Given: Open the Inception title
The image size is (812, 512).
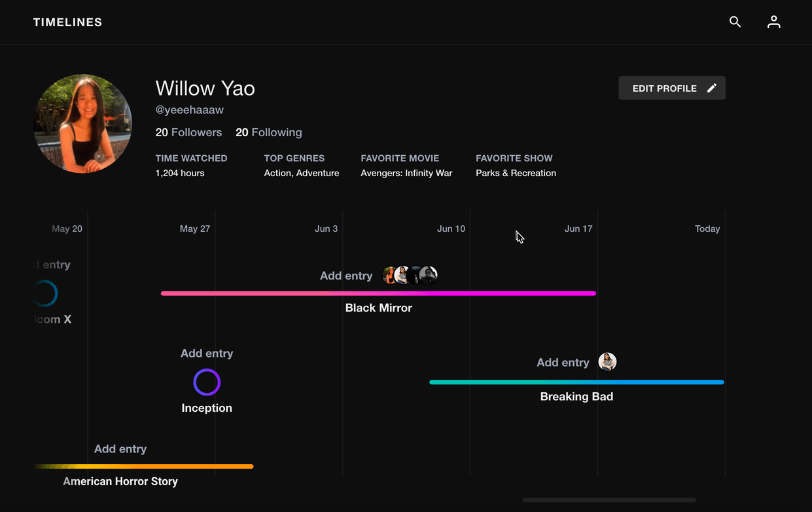Looking at the screenshot, I should point(207,408).
